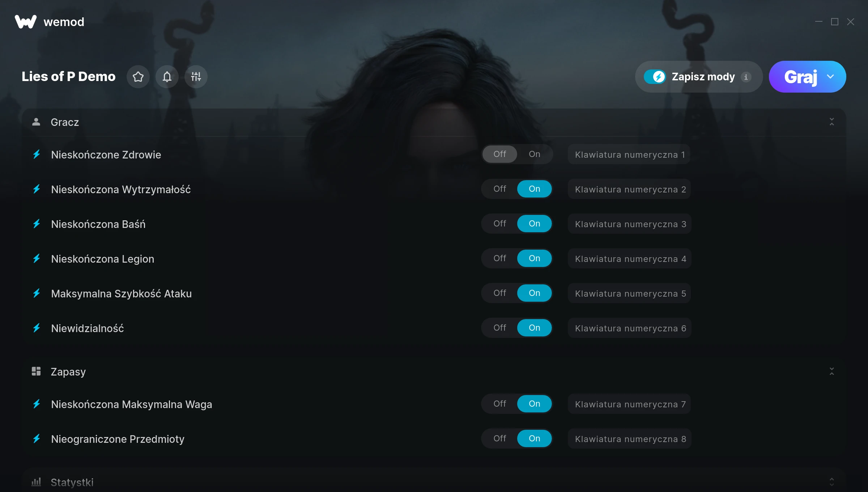
Task: Expand the Statystki section chevron
Action: coord(832,482)
